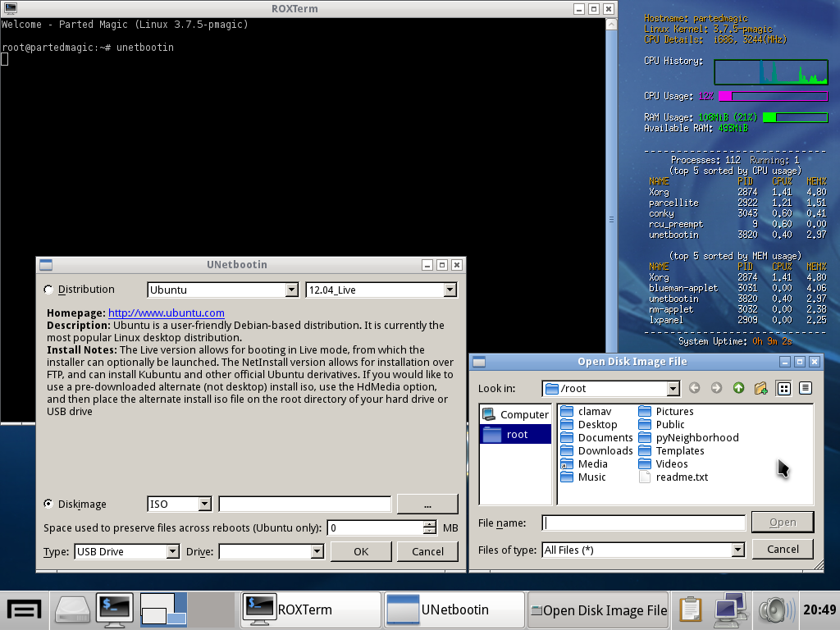Select Computer in the file dialog sidebar

tap(515, 414)
